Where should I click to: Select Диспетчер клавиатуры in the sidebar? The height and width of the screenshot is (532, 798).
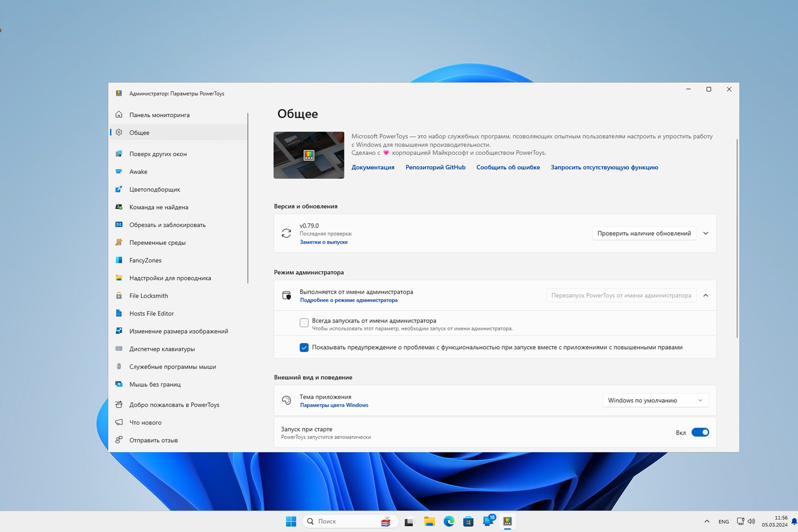[179, 349]
